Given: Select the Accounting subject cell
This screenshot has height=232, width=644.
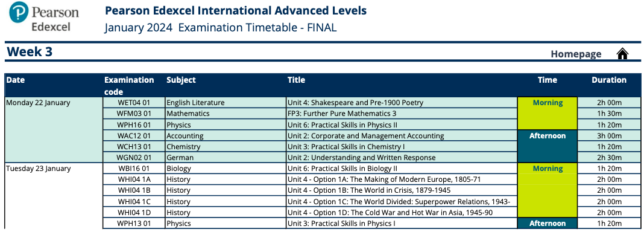Looking at the screenshot, I should tap(226, 136).
